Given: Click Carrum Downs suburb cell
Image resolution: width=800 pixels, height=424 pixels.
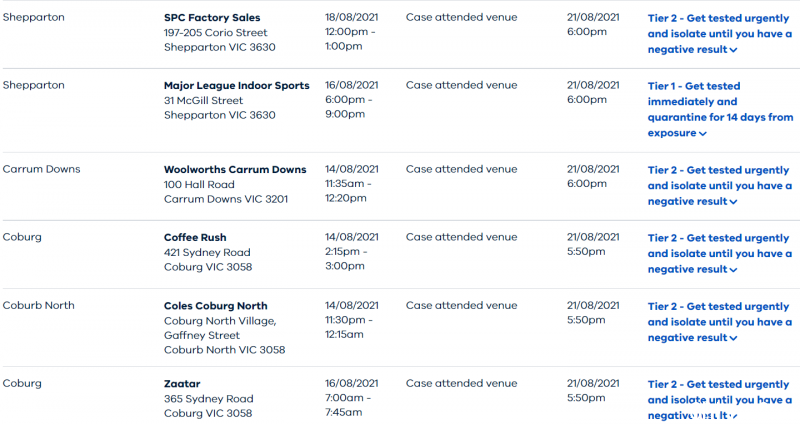Looking at the screenshot, I should [x=41, y=169].
